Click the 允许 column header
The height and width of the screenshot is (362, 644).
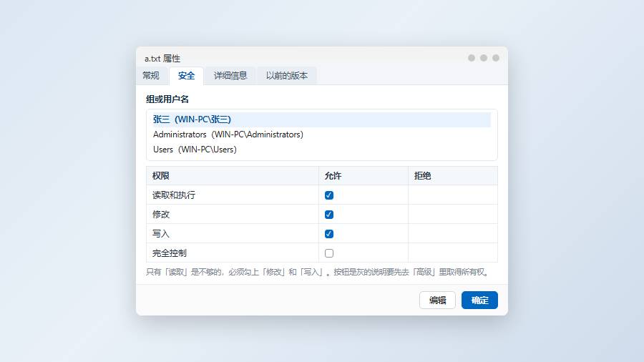364,176
